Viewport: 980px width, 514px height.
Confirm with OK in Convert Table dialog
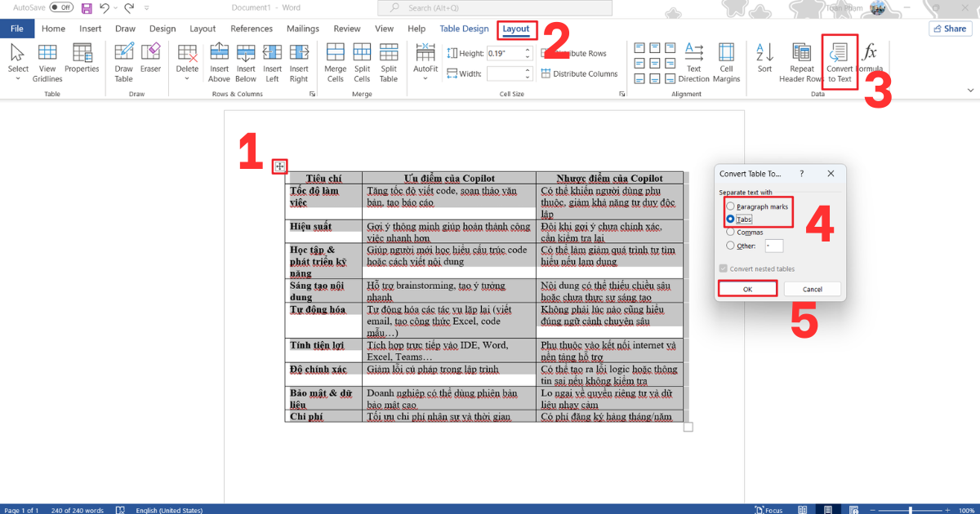click(747, 289)
